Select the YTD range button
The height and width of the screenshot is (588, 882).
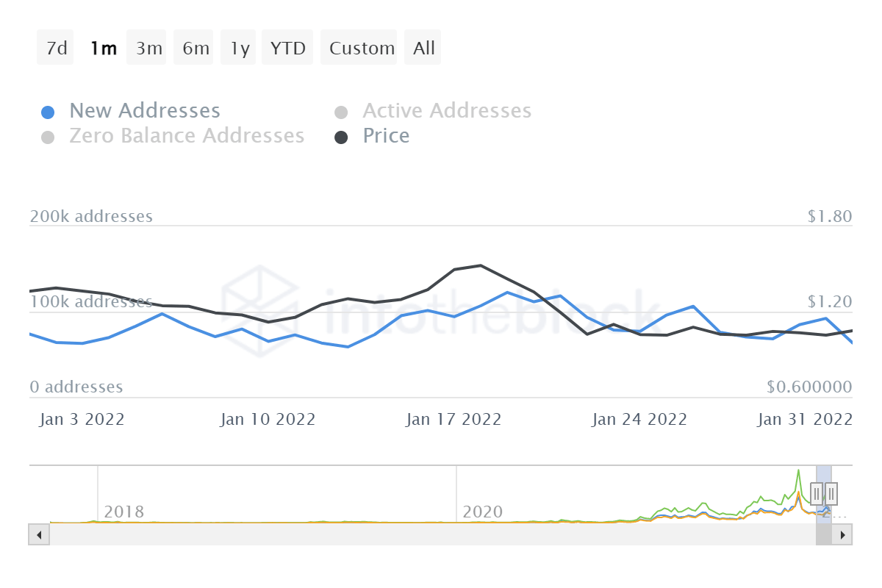point(287,49)
